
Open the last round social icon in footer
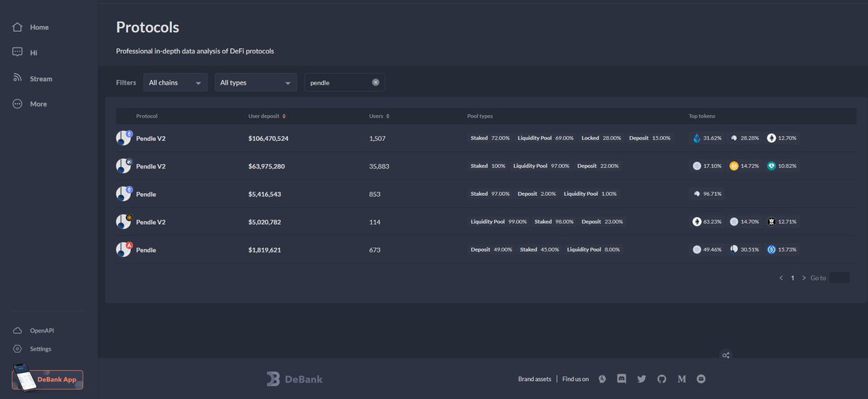click(x=701, y=379)
